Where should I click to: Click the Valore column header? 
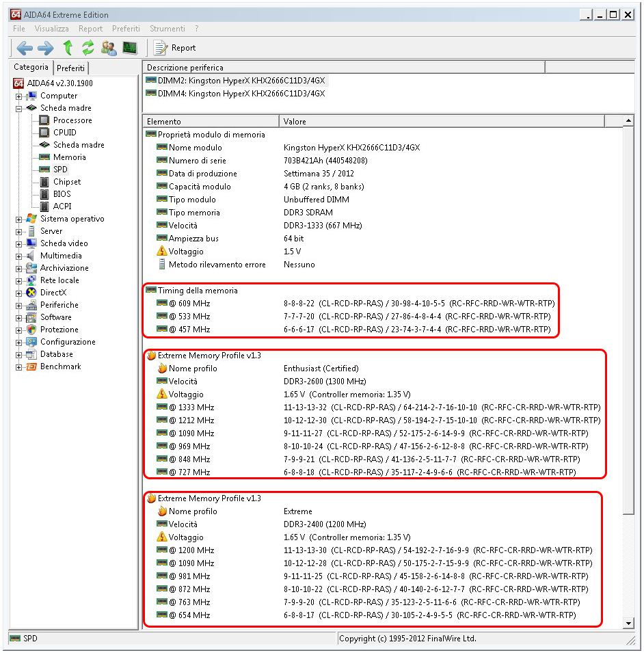(442, 122)
